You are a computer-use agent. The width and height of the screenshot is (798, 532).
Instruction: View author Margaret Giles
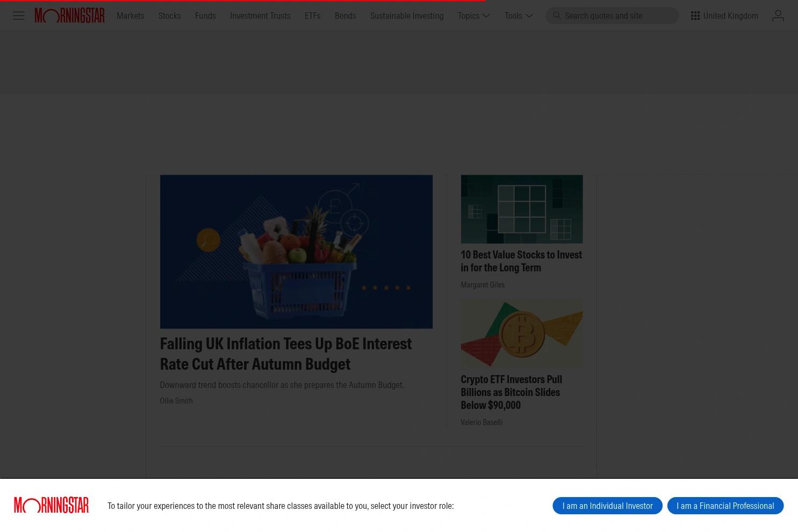click(483, 284)
